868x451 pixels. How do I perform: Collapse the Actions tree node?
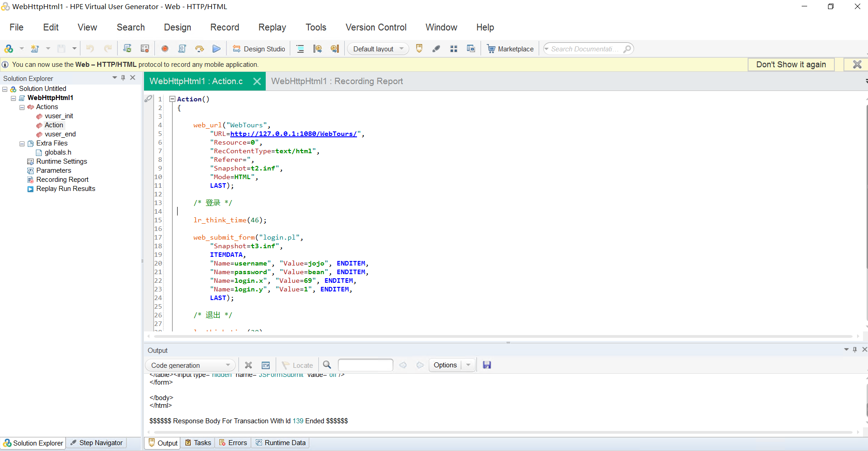pyautogui.click(x=22, y=107)
